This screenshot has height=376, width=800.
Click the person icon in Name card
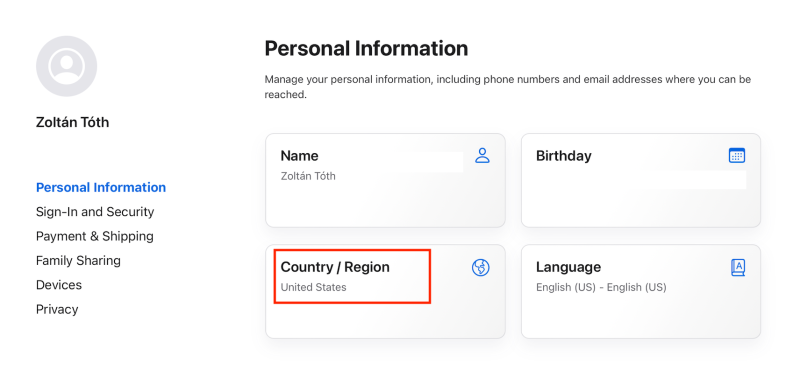point(482,156)
